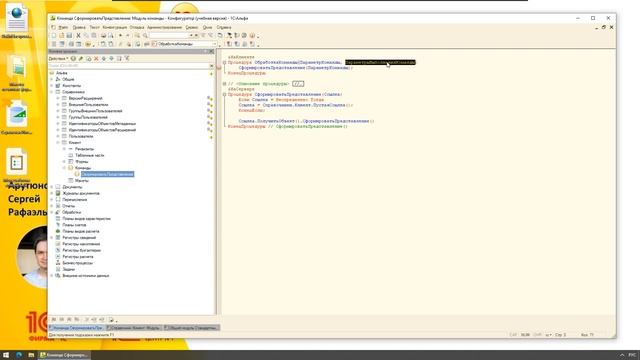Click the Move up arrow icon in the configuration panel
Image resolution: width=640 pixels, height=360 pixels.
click(x=104, y=59)
